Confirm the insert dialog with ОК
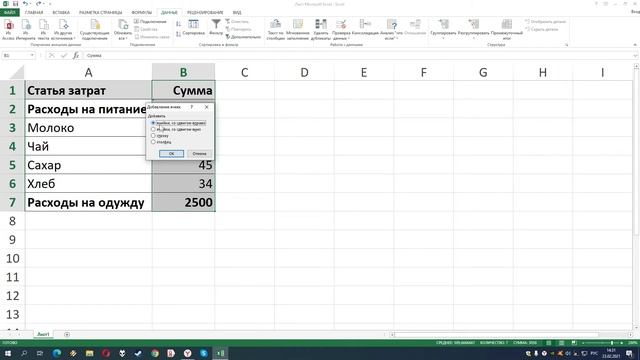Viewport: 640px width, 360px height. [171, 153]
